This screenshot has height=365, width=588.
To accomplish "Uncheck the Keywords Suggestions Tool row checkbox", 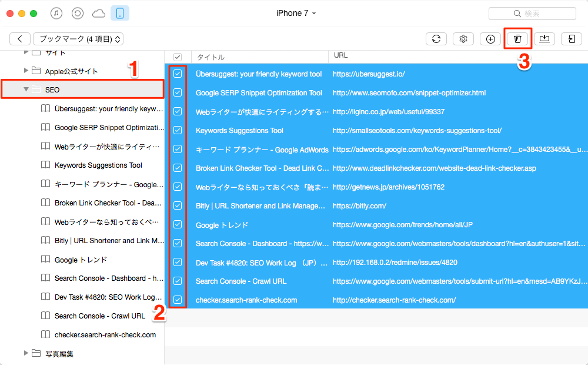I will pos(178,130).
